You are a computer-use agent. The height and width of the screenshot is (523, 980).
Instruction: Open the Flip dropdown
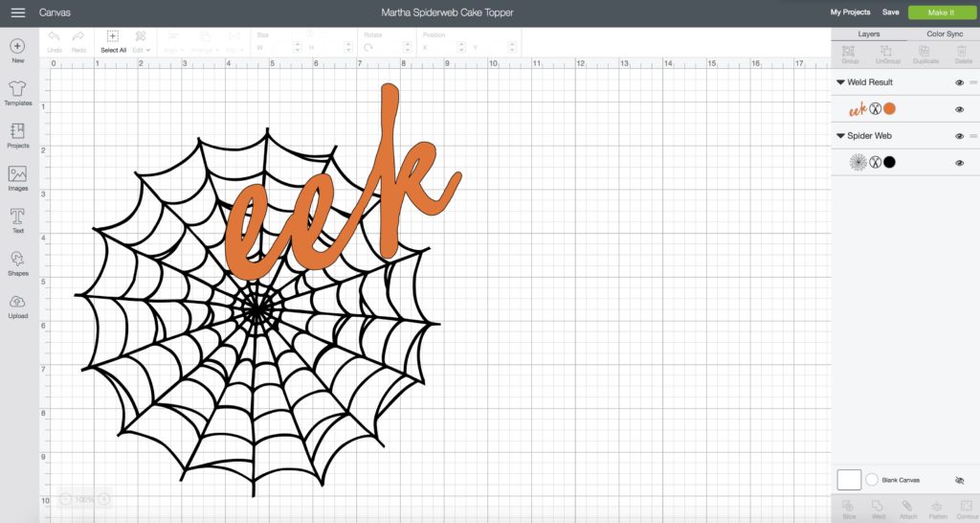(x=234, y=42)
